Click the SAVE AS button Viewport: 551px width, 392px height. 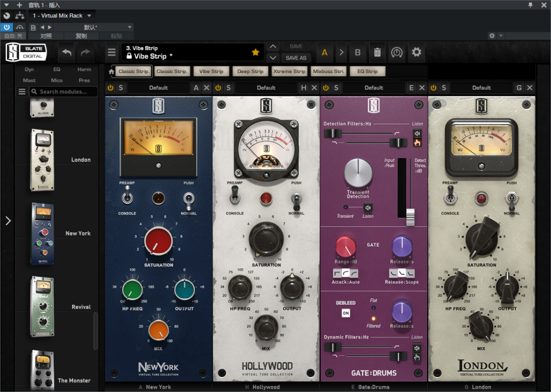296,58
